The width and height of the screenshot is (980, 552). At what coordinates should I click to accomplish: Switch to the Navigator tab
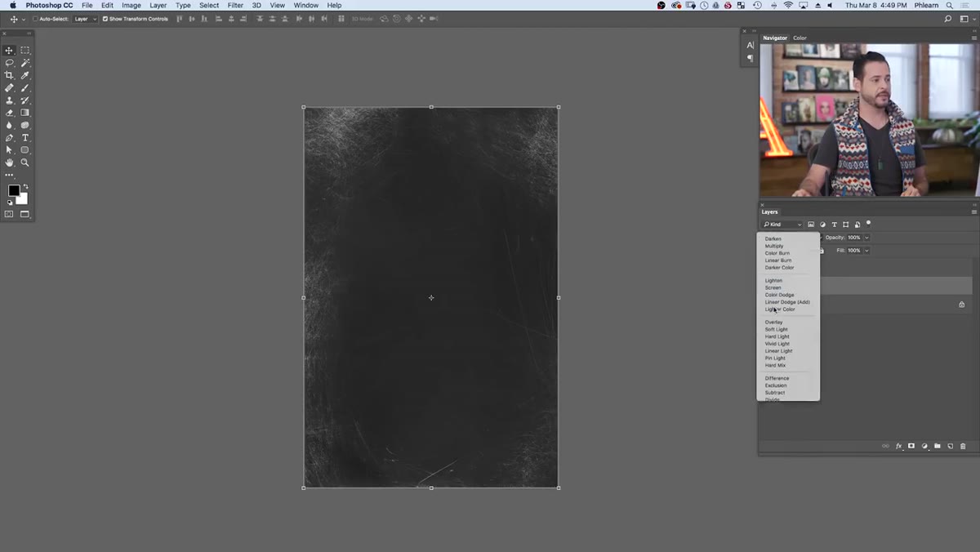click(775, 38)
